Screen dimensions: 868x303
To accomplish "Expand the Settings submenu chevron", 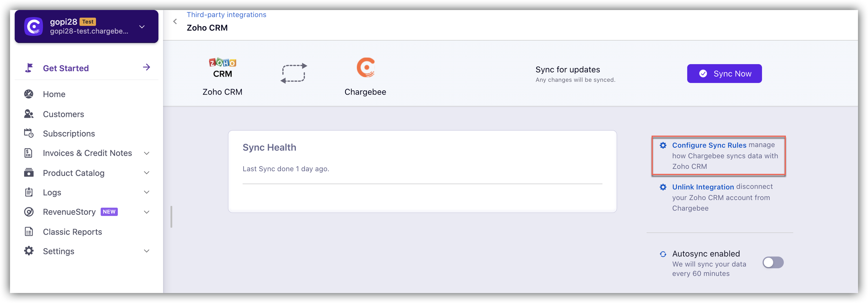I will click(x=146, y=251).
